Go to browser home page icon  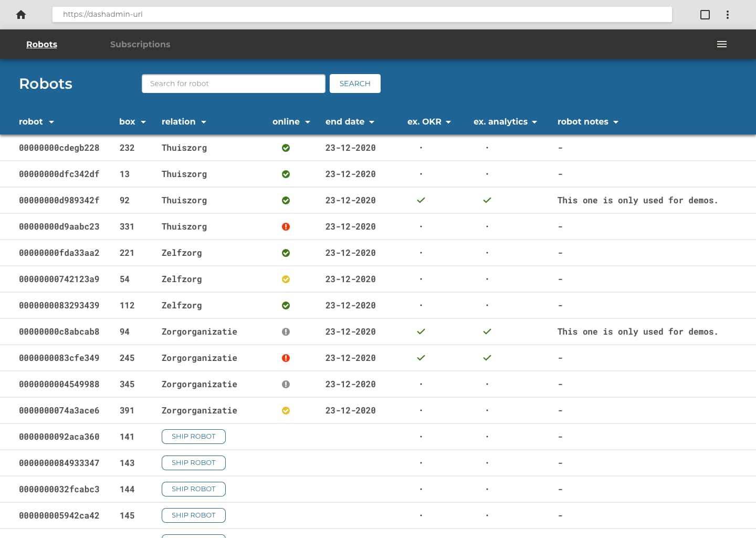21,15
